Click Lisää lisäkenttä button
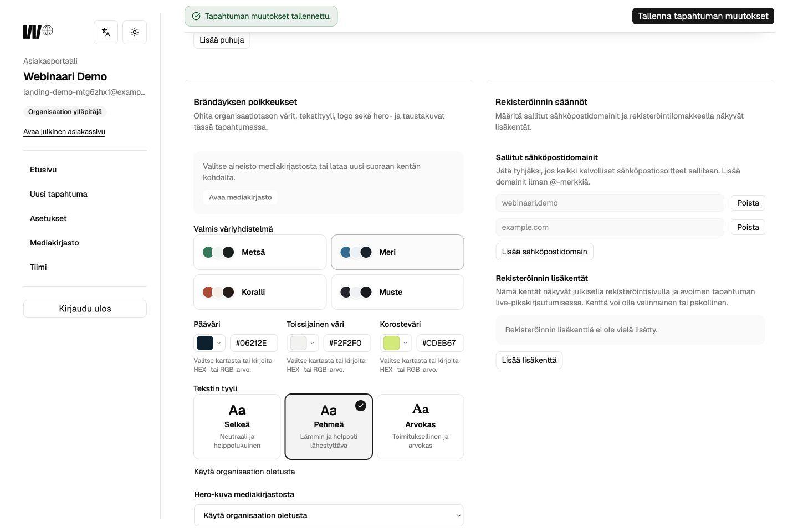Image resolution: width=798 pixels, height=532 pixels. 529,360
